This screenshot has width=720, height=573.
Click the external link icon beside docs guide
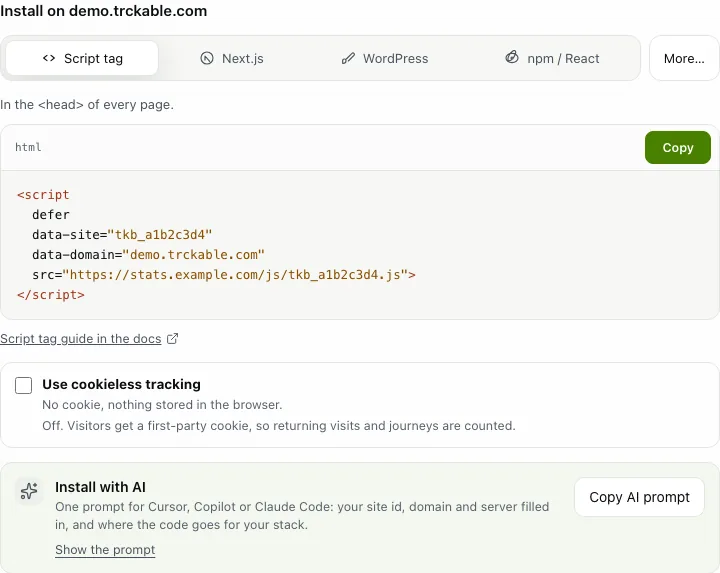(x=173, y=339)
